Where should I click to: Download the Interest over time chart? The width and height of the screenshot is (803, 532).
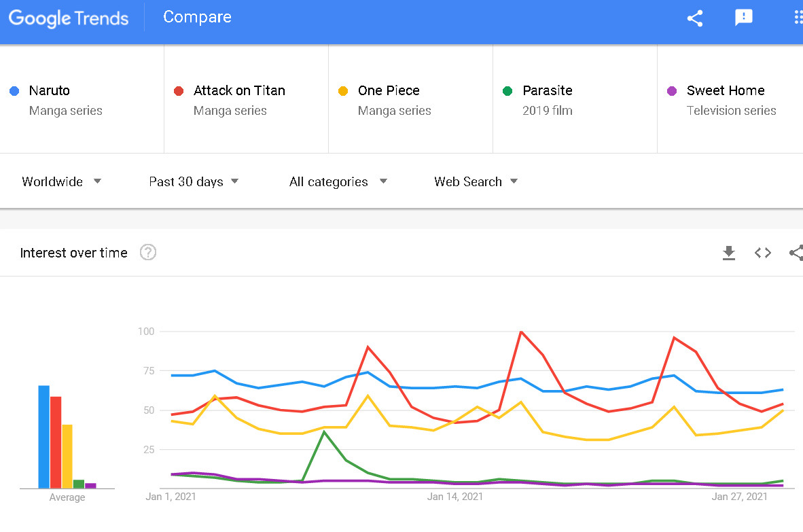click(x=729, y=253)
